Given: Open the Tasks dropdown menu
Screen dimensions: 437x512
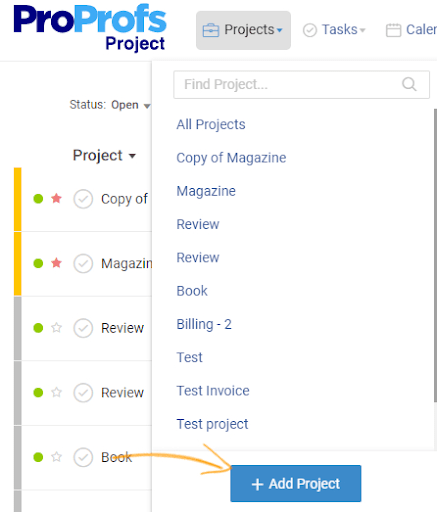Looking at the screenshot, I should click(334, 30).
